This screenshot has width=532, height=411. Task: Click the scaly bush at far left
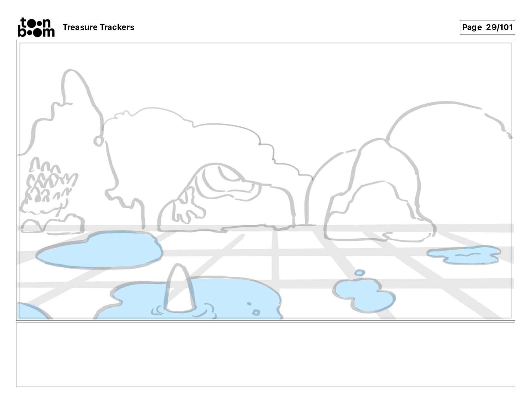(x=48, y=187)
